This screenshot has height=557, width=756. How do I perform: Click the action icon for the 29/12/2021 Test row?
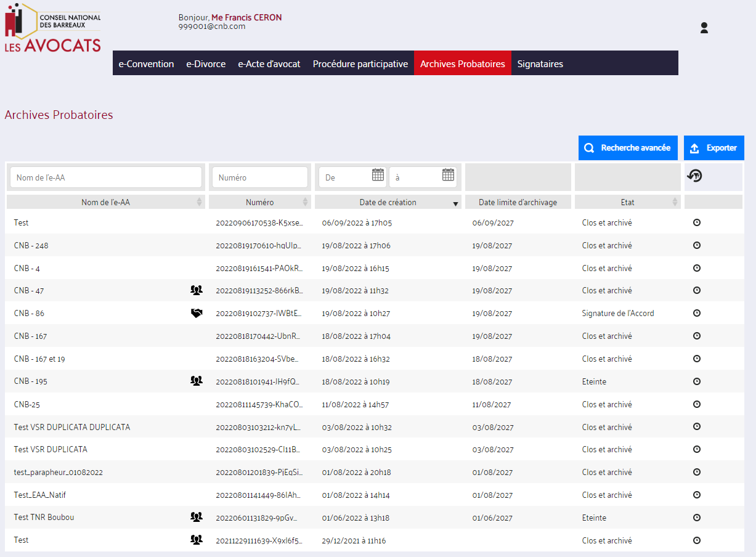tap(697, 540)
